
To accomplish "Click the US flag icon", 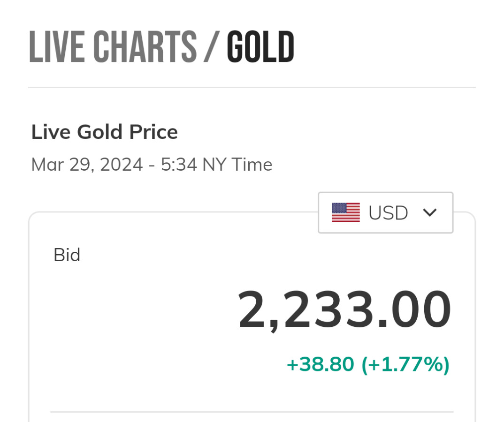I will tap(345, 212).
